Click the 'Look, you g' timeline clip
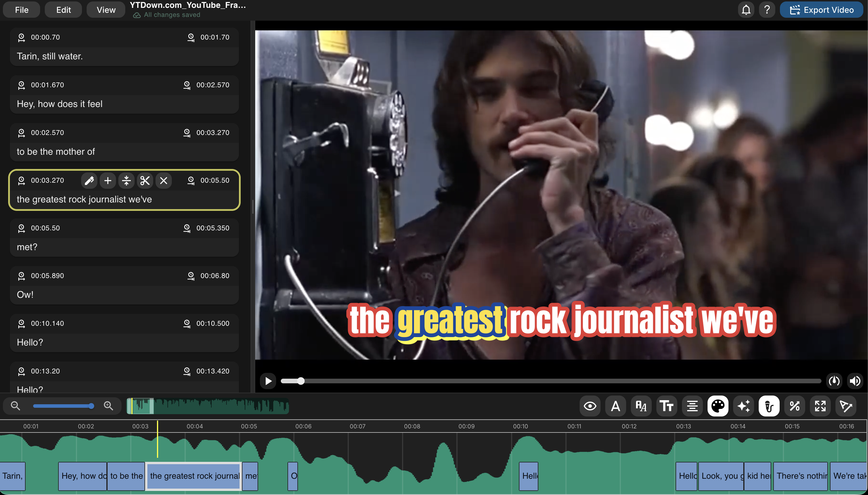Viewport: 868px width, 495px height. (721, 476)
